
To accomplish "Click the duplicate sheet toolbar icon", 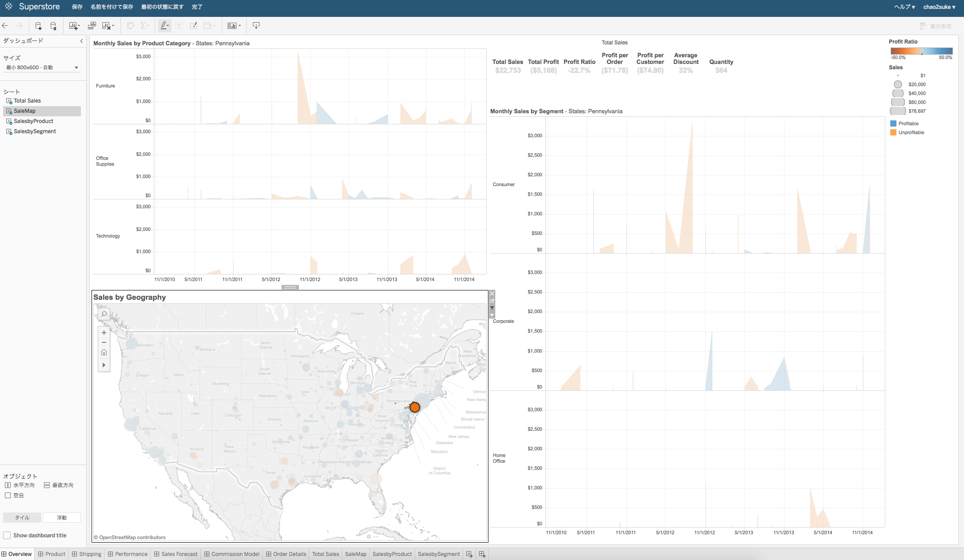I will point(92,26).
